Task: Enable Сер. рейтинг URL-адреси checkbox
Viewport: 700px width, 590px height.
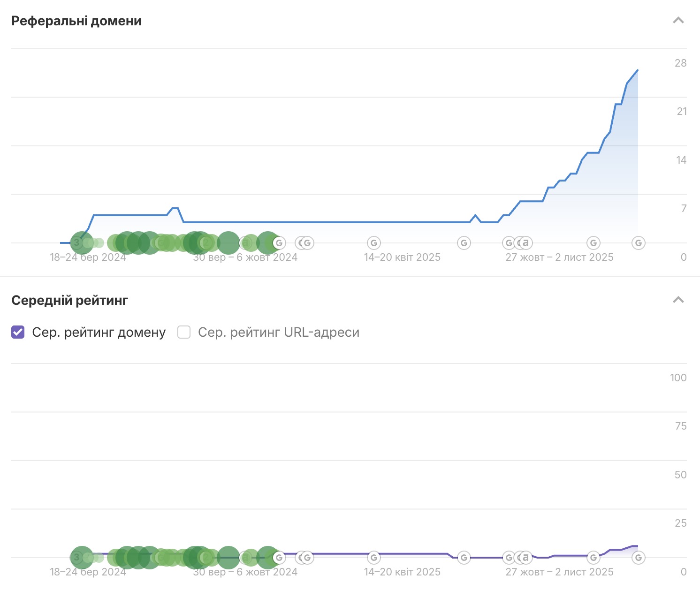Action: tap(184, 332)
